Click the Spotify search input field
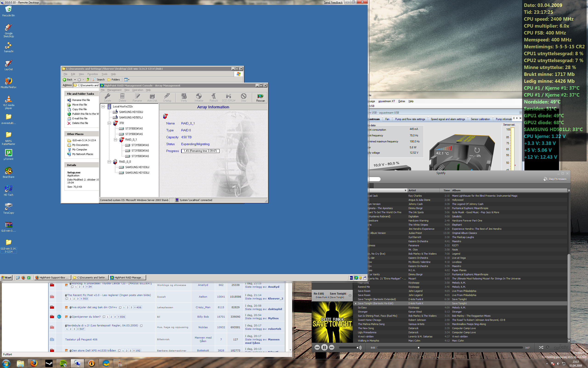The image size is (588, 368). [374, 179]
